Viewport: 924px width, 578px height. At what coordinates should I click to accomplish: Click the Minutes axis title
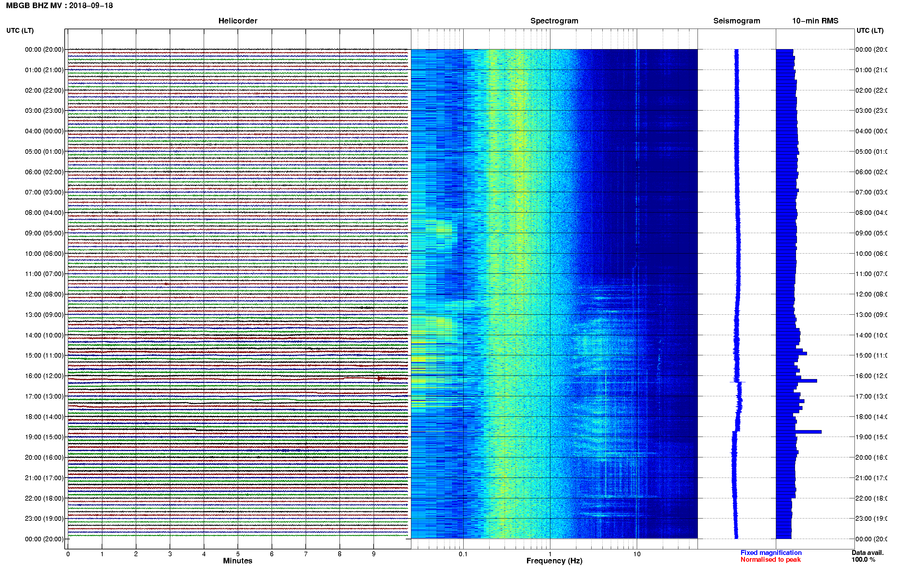(x=237, y=561)
